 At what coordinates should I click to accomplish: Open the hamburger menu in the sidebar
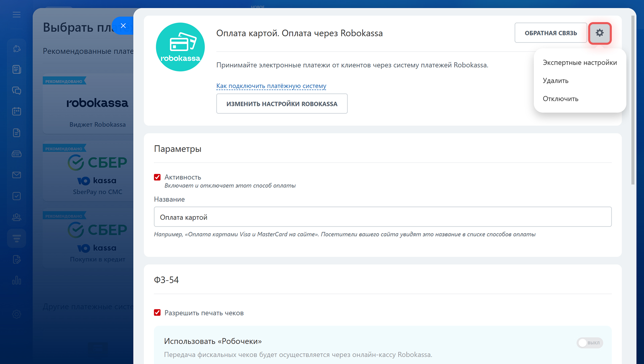point(16,15)
